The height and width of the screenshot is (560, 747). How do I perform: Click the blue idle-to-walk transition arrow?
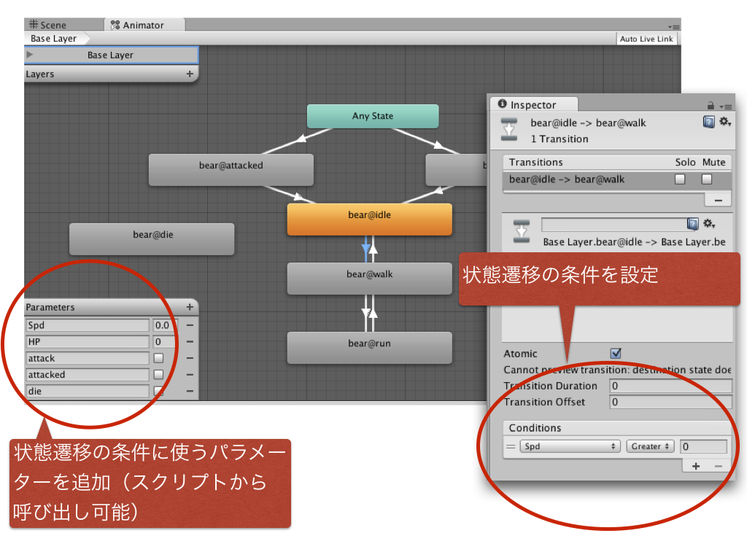[x=365, y=249]
